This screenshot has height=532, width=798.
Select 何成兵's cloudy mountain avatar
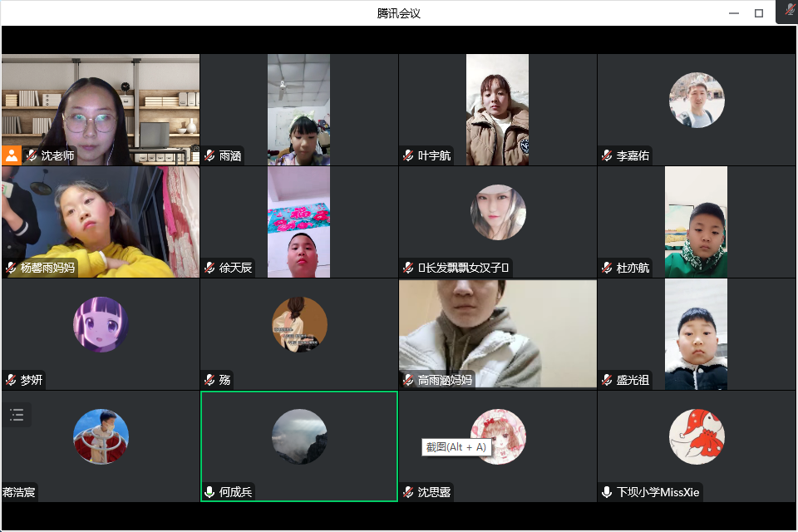pyautogui.click(x=299, y=436)
